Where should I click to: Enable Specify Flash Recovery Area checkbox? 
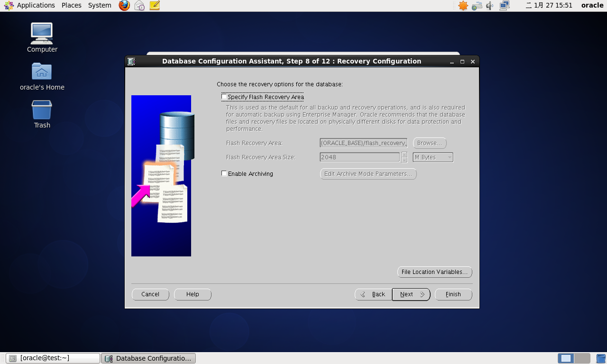[224, 97]
